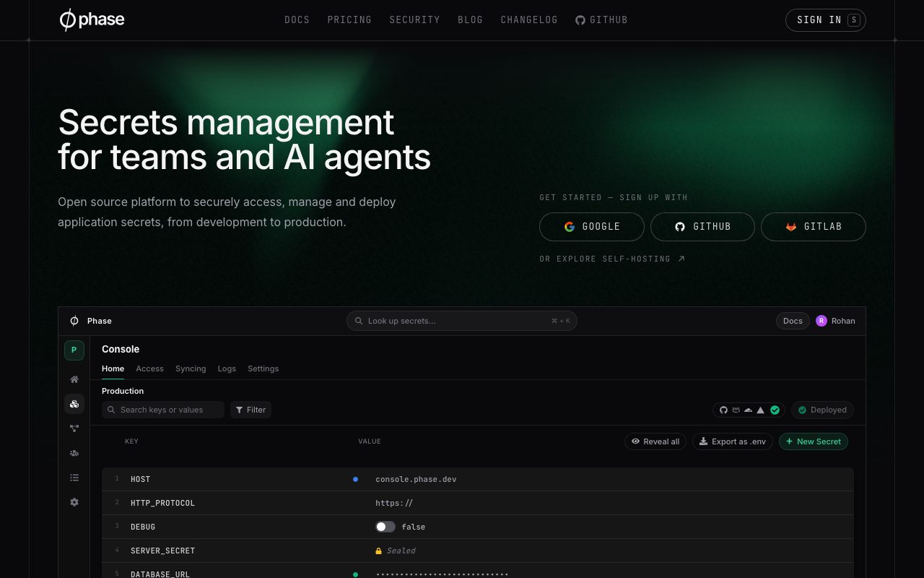Open Docs in the top navigation
Viewport: 924px width, 578px height.
pyautogui.click(x=297, y=20)
